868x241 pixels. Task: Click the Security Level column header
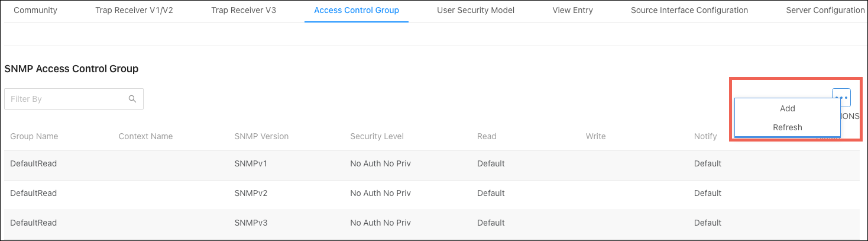377,136
